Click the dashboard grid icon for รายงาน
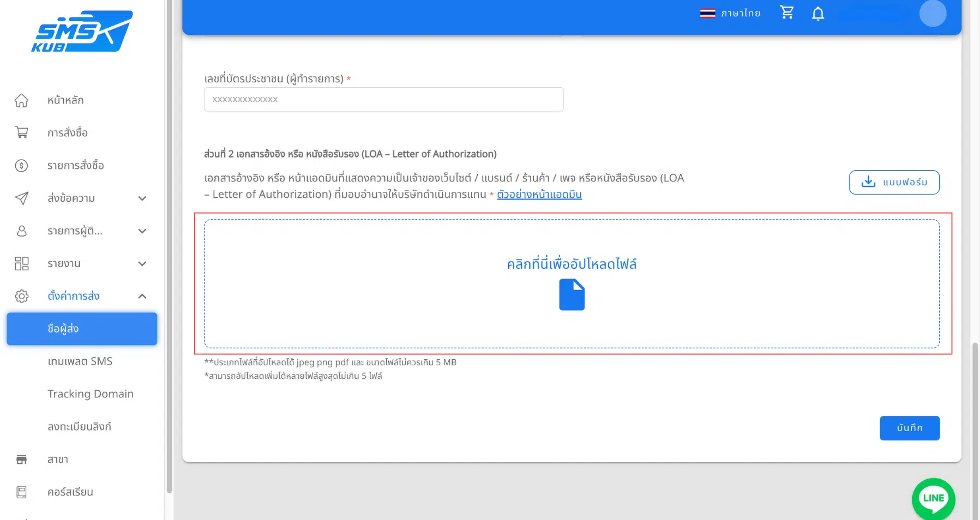Screen dimensions: 980x520 tap(21, 263)
